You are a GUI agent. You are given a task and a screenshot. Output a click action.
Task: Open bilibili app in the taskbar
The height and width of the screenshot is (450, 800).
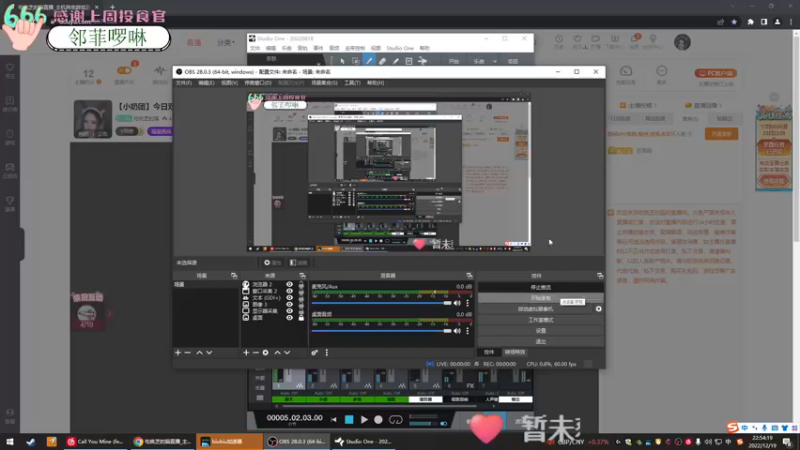229,441
